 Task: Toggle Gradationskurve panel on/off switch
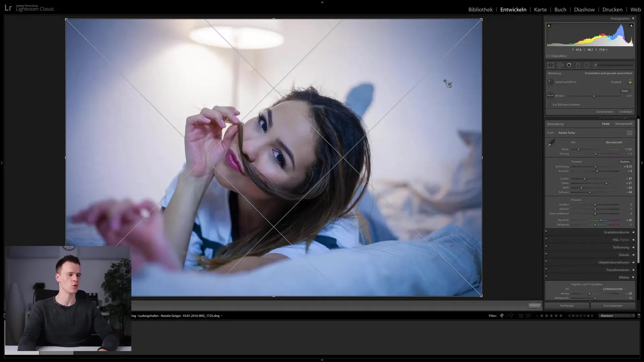(x=546, y=231)
